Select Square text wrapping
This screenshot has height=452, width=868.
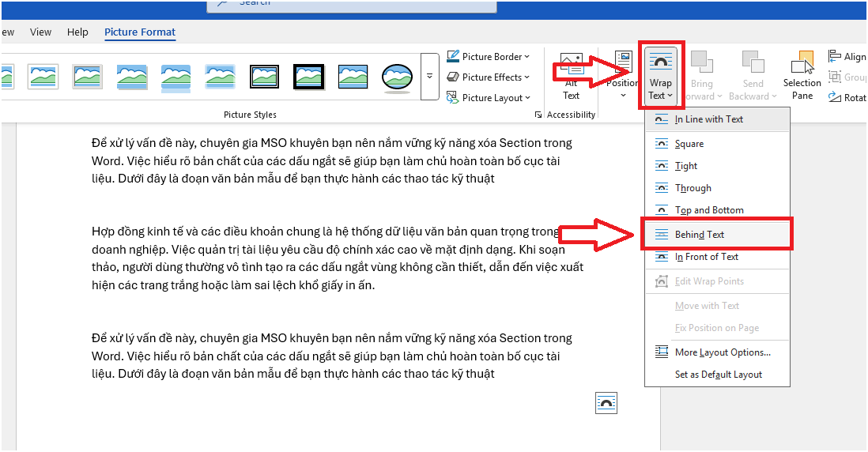tap(718, 144)
